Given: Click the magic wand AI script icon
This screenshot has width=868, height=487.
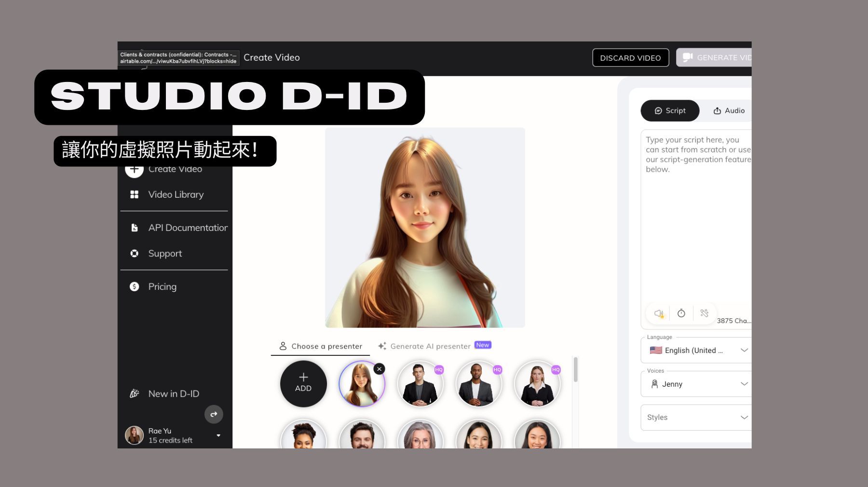Looking at the screenshot, I should 705,313.
